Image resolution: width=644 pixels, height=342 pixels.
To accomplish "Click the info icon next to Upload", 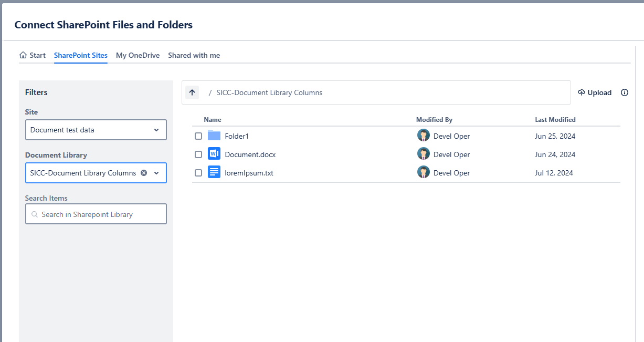I will click(x=625, y=92).
